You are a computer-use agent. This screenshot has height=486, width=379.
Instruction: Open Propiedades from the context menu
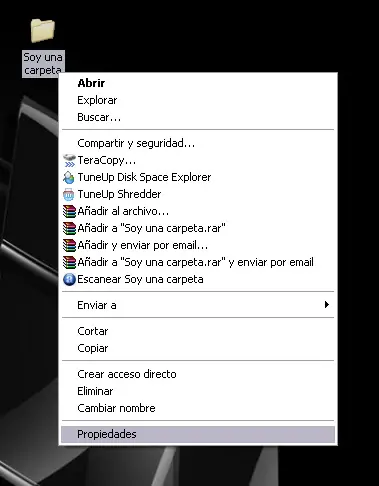click(x=198, y=434)
